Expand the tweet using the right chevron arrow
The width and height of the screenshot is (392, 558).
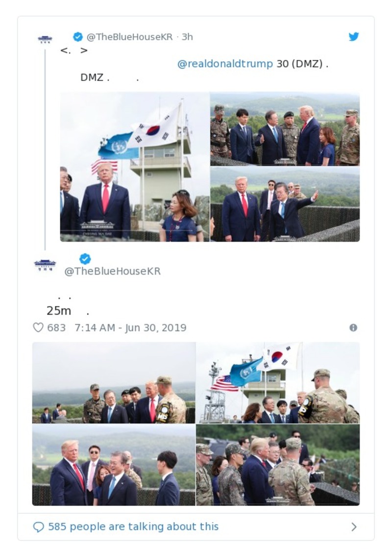[354, 526]
